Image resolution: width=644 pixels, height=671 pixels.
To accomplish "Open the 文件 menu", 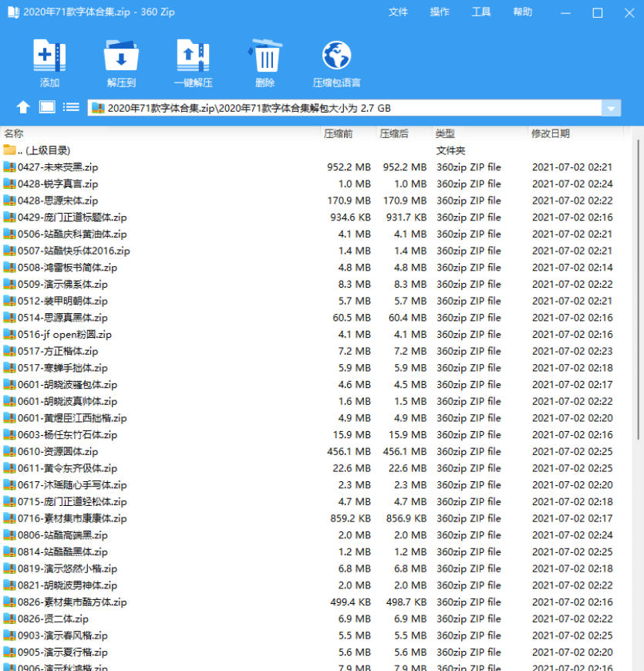I will tap(399, 12).
